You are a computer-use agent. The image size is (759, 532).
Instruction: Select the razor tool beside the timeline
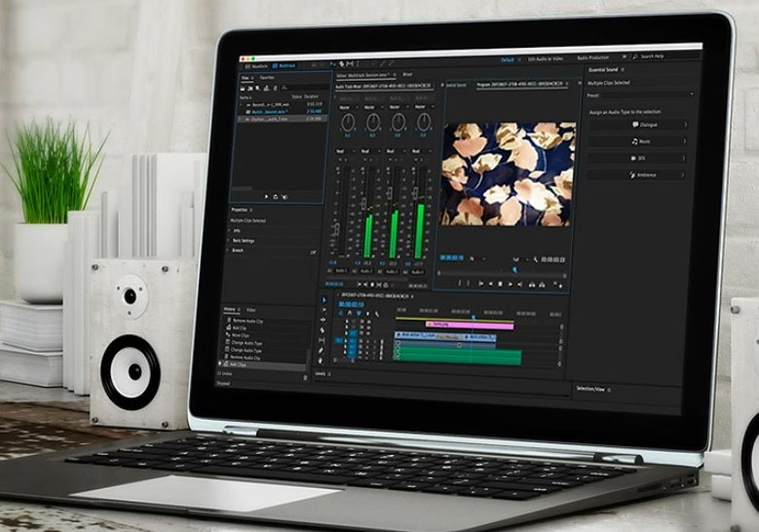(x=323, y=330)
